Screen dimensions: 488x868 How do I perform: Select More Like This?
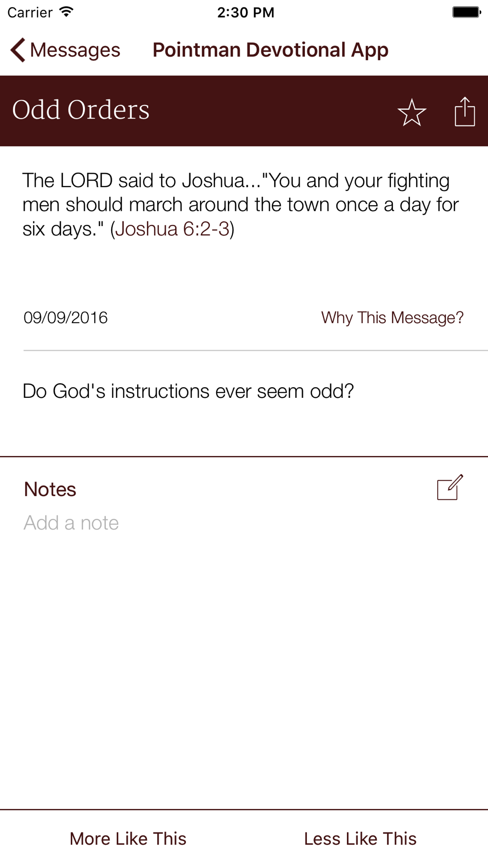pos(128,839)
